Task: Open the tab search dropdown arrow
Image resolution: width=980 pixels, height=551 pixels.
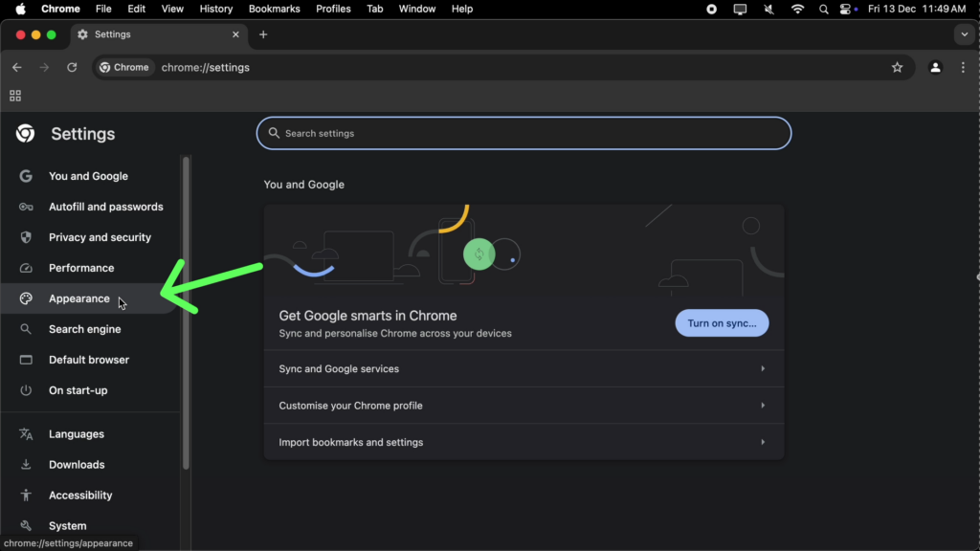Action: [965, 34]
